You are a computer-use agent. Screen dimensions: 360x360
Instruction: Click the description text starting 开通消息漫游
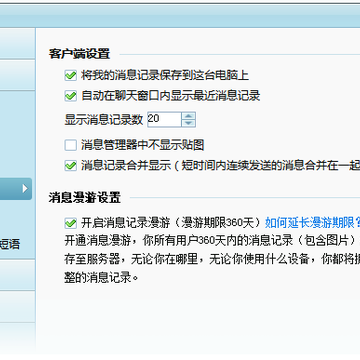point(212,259)
